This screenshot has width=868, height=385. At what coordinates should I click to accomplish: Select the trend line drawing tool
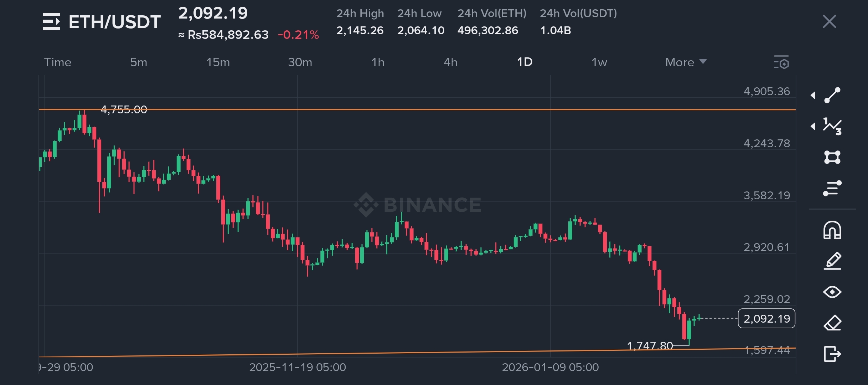click(x=832, y=95)
